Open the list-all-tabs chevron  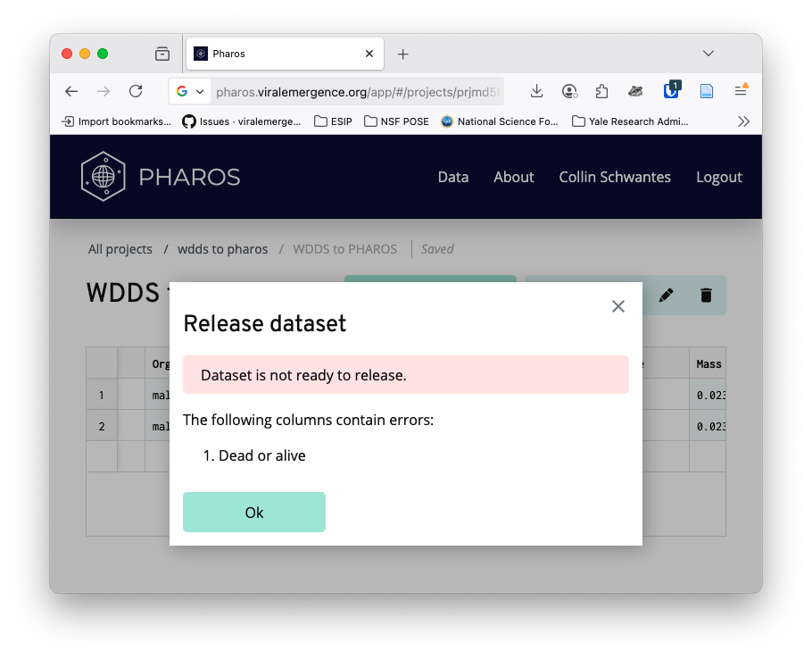(708, 53)
